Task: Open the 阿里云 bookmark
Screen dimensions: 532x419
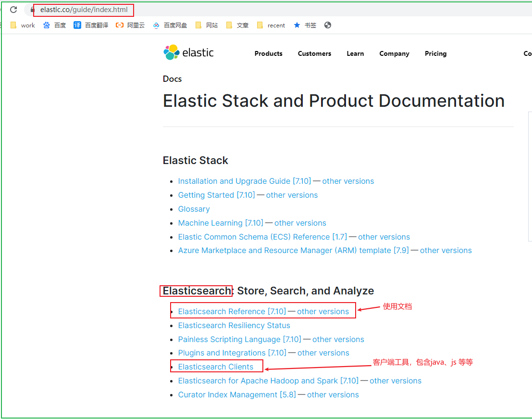Action: (x=130, y=25)
